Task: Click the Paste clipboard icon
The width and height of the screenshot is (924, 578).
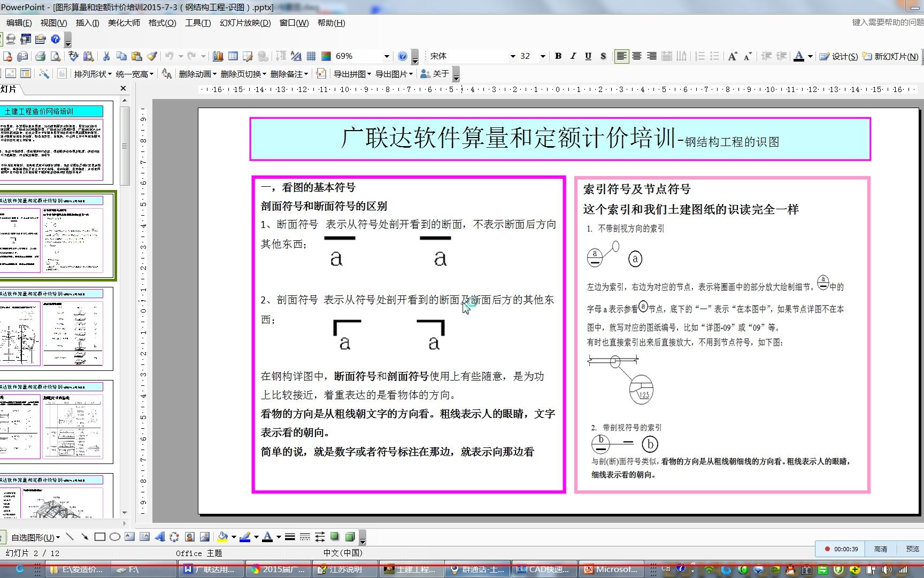Action: [x=137, y=56]
